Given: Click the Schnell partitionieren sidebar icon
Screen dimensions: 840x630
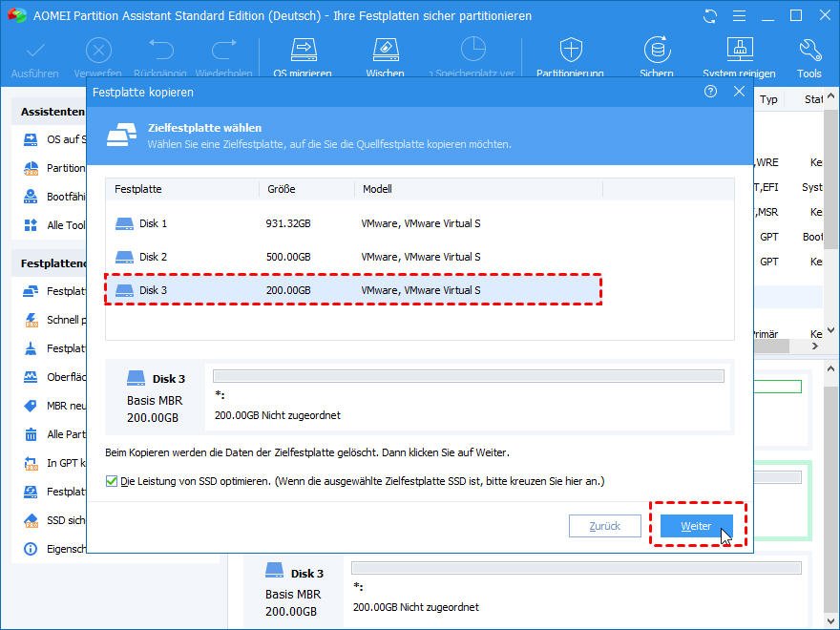Looking at the screenshot, I should coord(31,320).
